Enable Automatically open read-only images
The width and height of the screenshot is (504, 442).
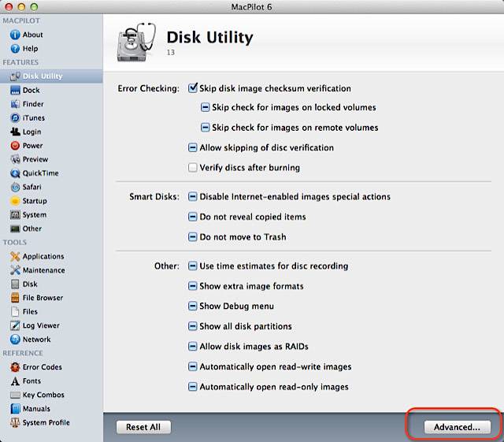pyautogui.click(x=192, y=387)
